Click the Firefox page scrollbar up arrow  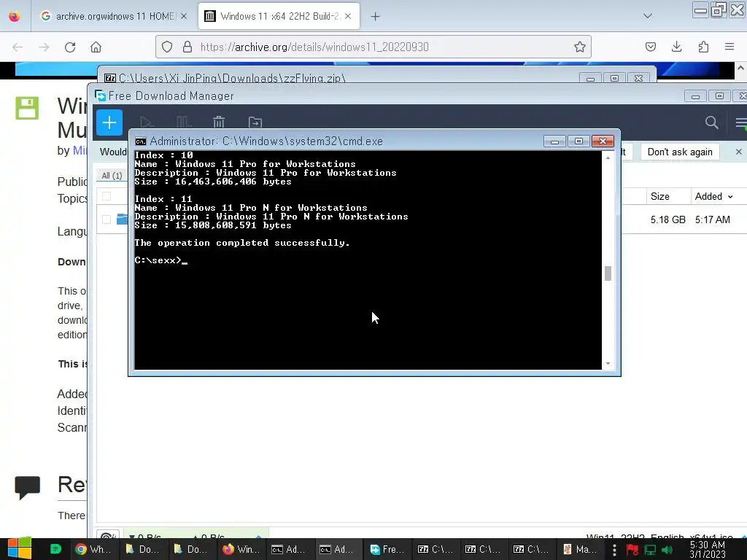tap(741, 68)
